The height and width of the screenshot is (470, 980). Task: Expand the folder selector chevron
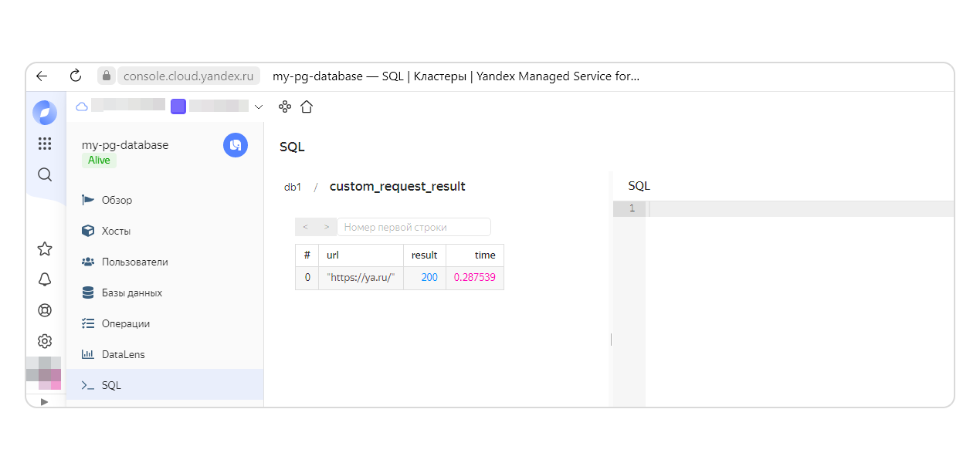[x=259, y=107]
